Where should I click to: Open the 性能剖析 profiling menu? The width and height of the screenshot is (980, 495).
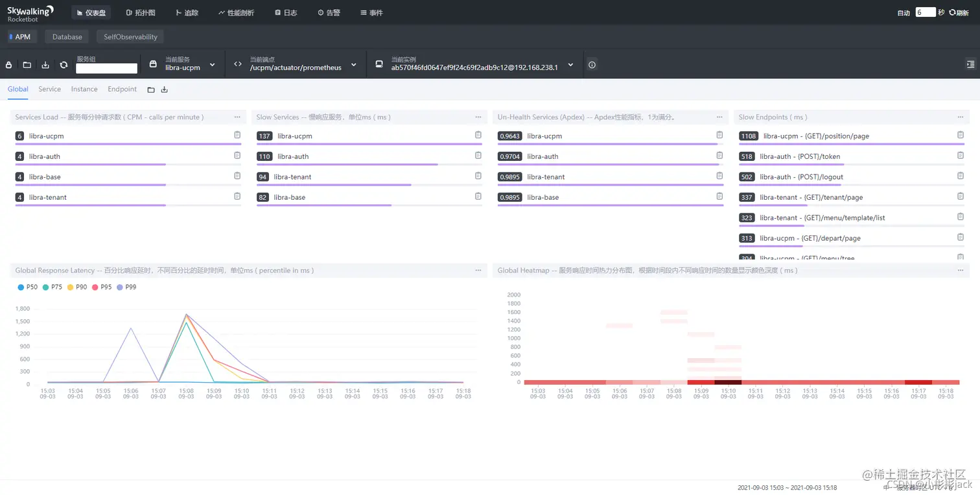[237, 12]
